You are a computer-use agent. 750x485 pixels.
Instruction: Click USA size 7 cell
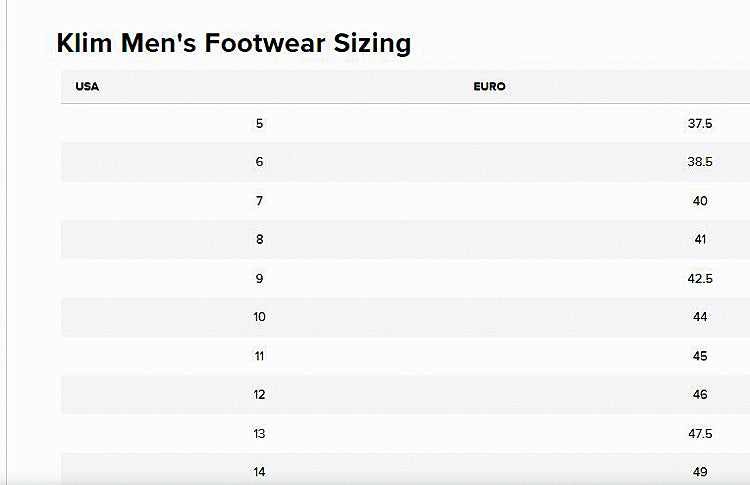tap(259, 200)
